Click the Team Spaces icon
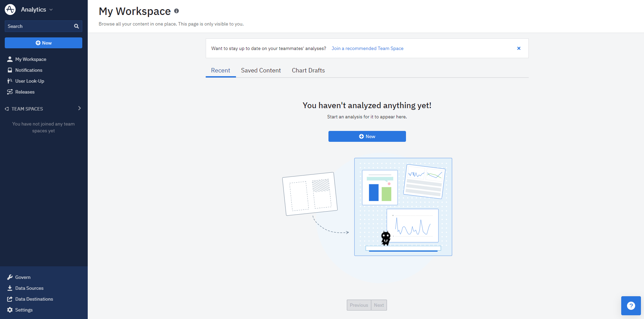The height and width of the screenshot is (319, 644). (7, 109)
